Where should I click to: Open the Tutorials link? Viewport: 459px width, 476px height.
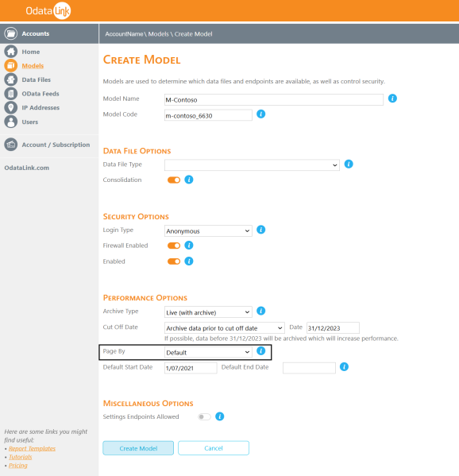click(x=21, y=457)
